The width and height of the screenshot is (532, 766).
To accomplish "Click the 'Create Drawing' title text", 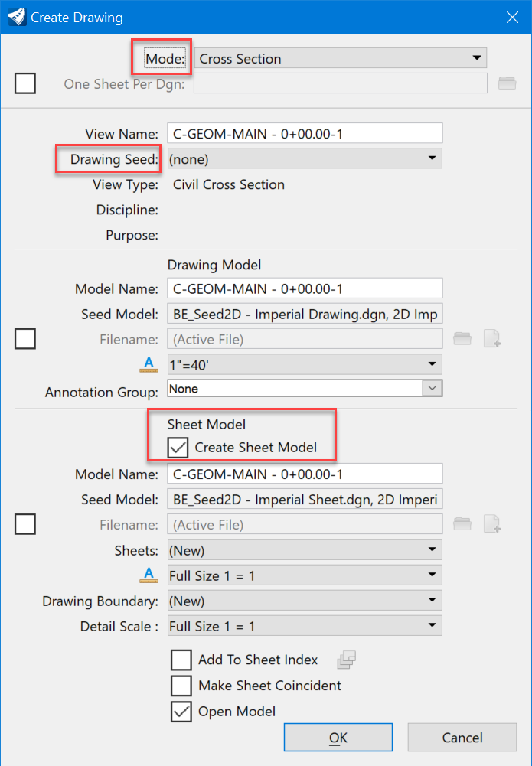I will point(77,18).
